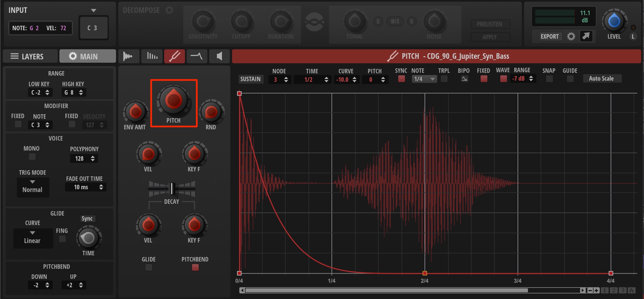Click the DURATION knob
The width and height of the screenshot is (644, 299).
[280, 21]
